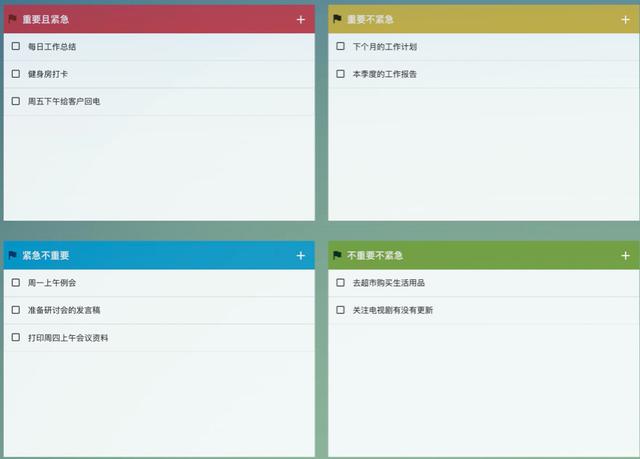Tick the 下个月的工作计划 checkbox
This screenshot has height=459, width=640.
click(340, 46)
